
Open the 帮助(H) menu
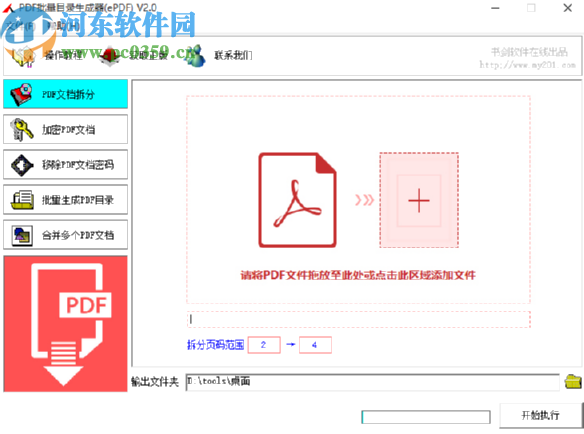pyautogui.click(x=63, y=26)
